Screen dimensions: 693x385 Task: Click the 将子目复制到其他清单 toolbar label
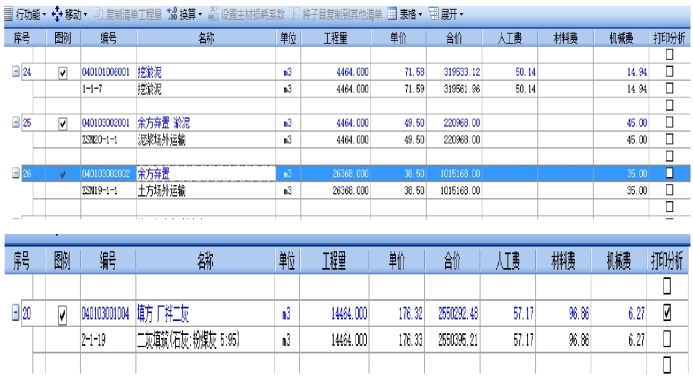tap(342, 15)
